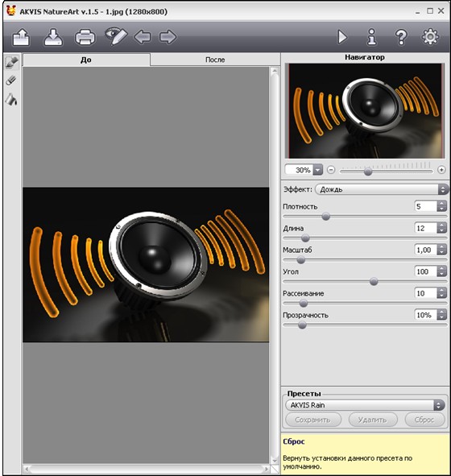Viewport: 451px width, 476px height.
Task: Open preferences gear icon
Action: pyautogui.click(x=430, y=37)
